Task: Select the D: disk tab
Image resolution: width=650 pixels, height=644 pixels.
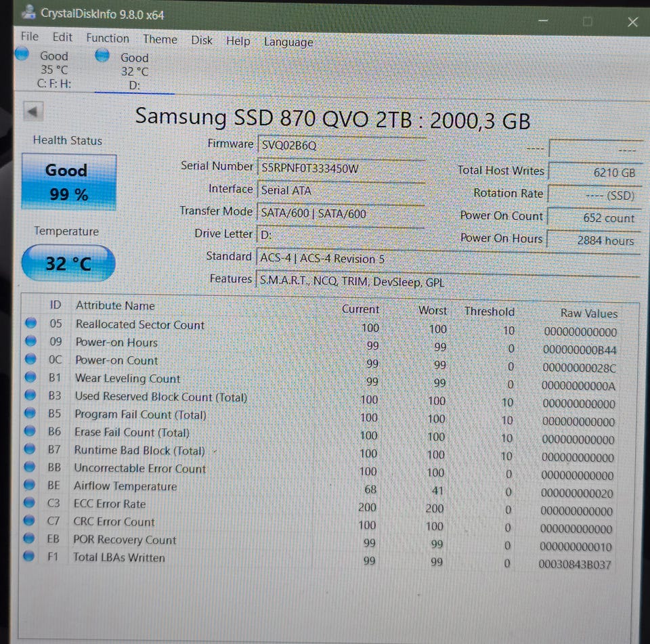Action: [134, 71]
